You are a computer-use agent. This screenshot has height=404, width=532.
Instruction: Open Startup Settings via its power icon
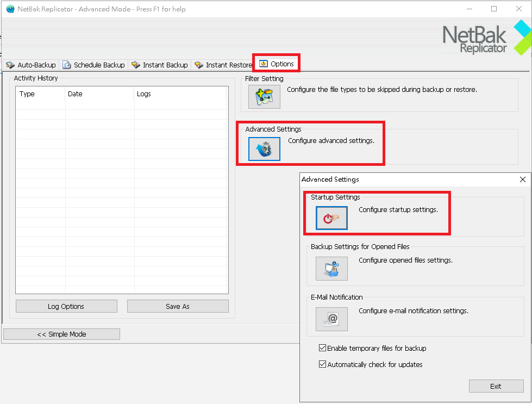click(x=331, y=217)
